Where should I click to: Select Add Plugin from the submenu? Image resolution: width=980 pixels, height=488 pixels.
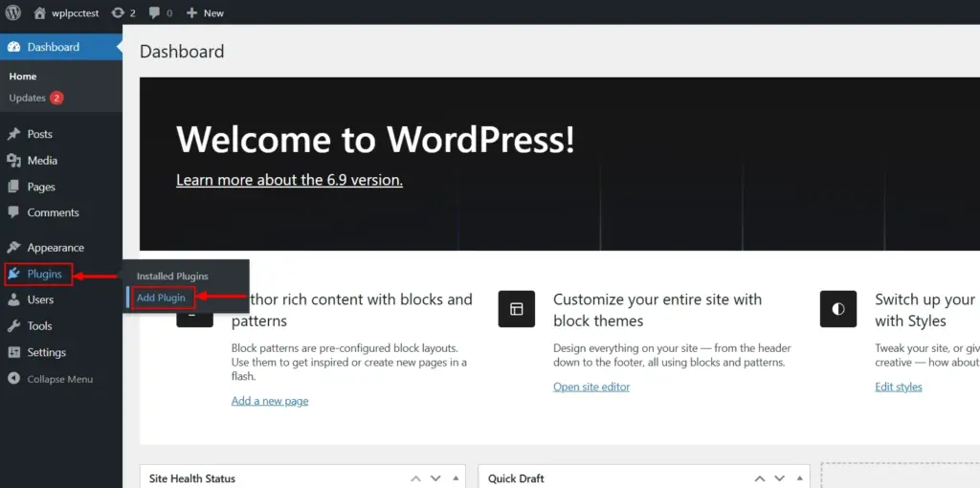pos(161,298)
